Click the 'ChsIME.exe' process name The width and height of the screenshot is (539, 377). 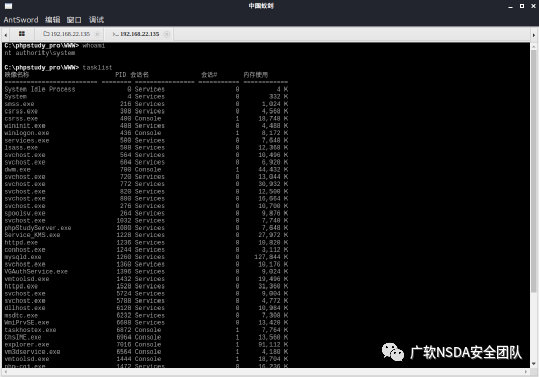coord(23,337)
